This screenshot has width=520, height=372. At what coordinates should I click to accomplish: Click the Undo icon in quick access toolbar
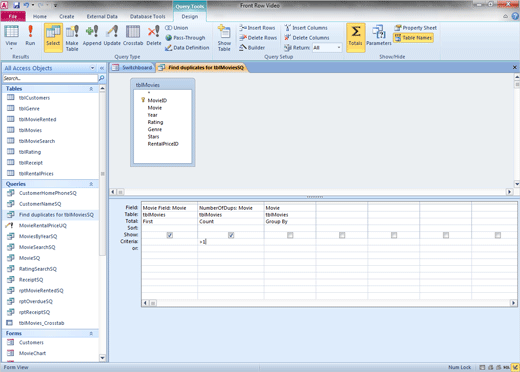[26, 5]
